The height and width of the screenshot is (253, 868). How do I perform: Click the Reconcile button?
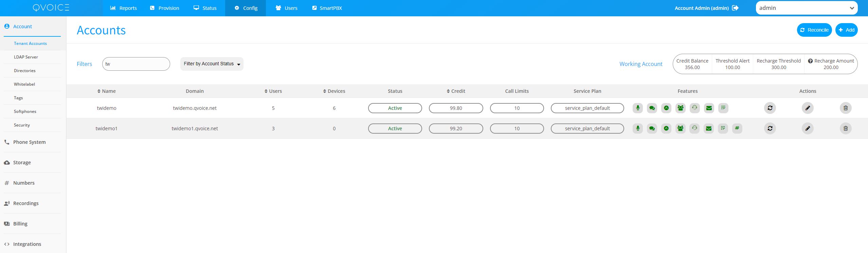pos(814,30)
